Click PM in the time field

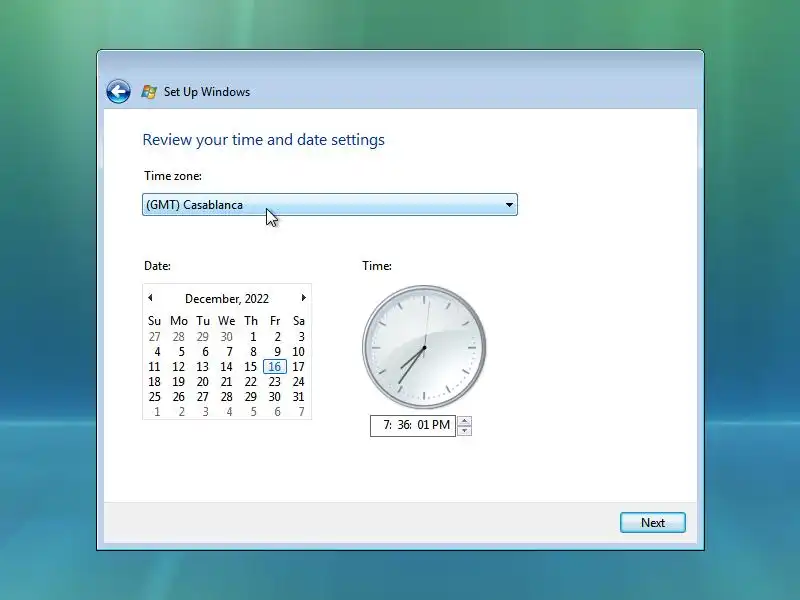pos(441,425)
